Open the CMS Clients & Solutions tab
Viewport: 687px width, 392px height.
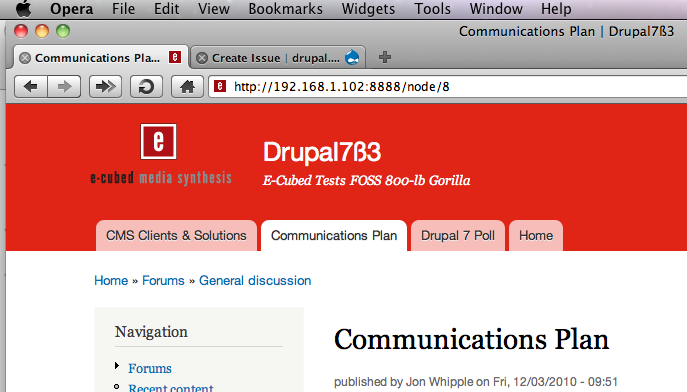[x=176, y=236]
